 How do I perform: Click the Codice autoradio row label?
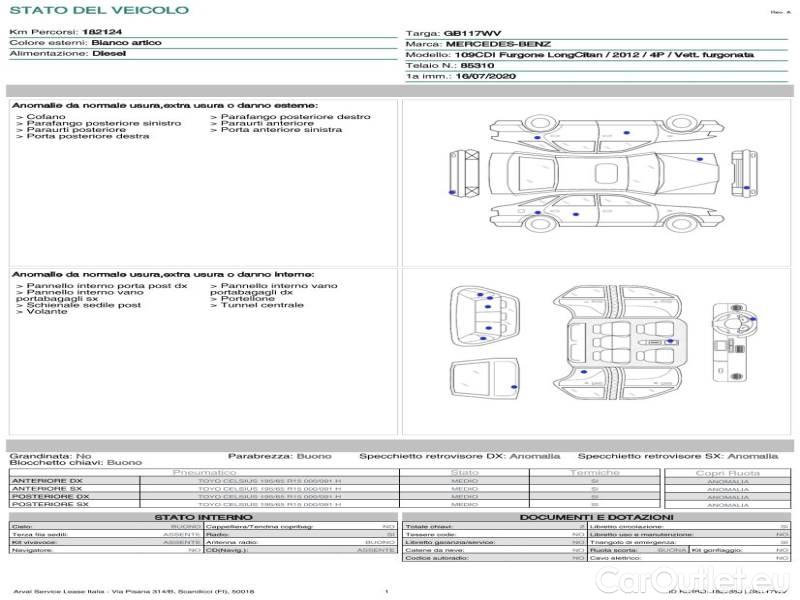pos(437,558)
